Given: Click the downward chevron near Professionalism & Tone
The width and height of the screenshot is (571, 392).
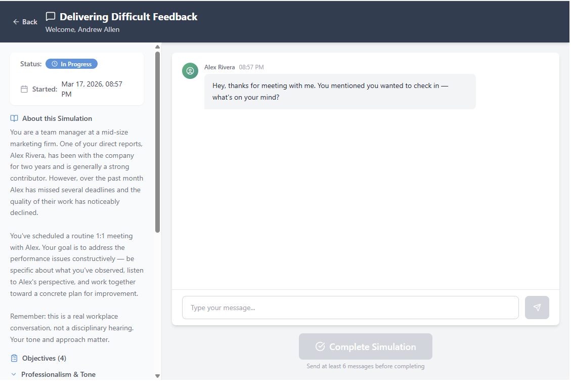Looking at the screenshot, I should (14, 374).
